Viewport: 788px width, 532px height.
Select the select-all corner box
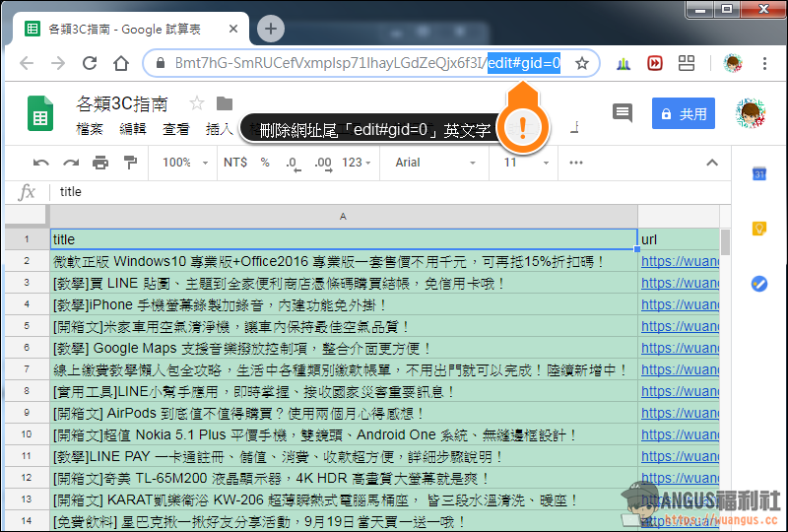(27, 216)
